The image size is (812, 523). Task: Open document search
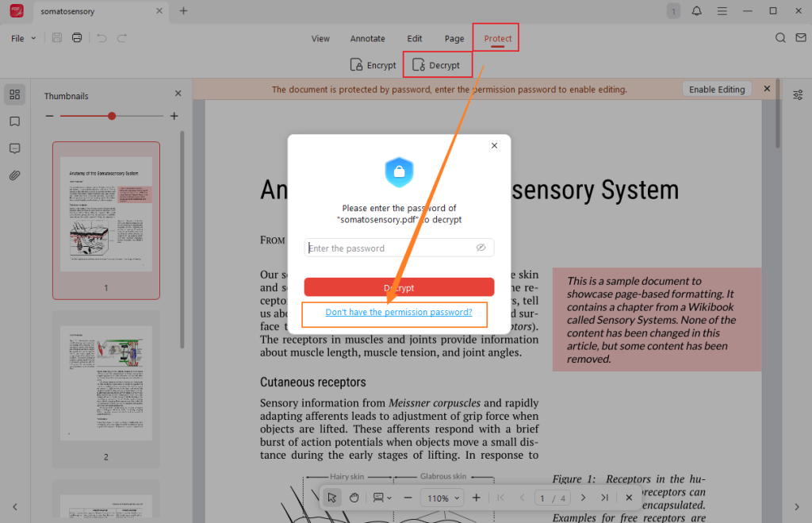click(x=780, y=37)
